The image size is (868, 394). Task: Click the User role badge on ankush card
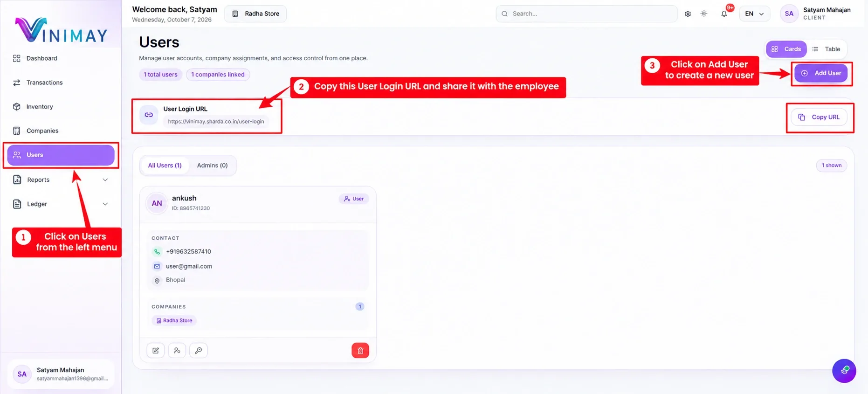(x=354, y=199)
